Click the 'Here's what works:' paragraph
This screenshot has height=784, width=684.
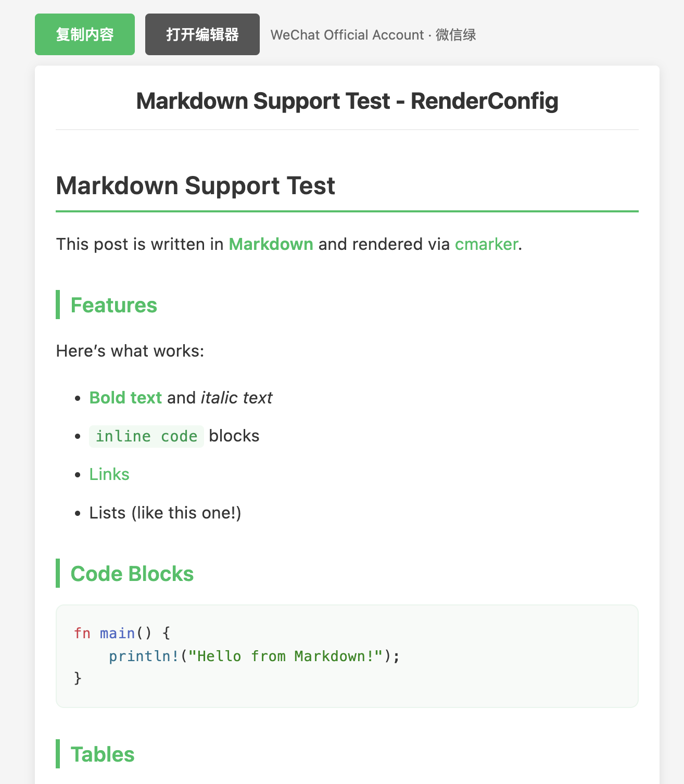tap(130, 351)
